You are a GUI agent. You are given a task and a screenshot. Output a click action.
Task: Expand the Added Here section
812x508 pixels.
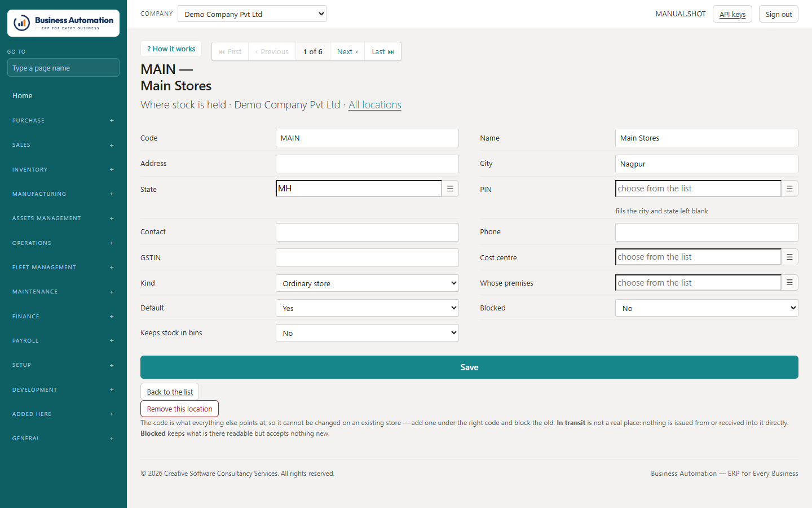click(63, 414)
